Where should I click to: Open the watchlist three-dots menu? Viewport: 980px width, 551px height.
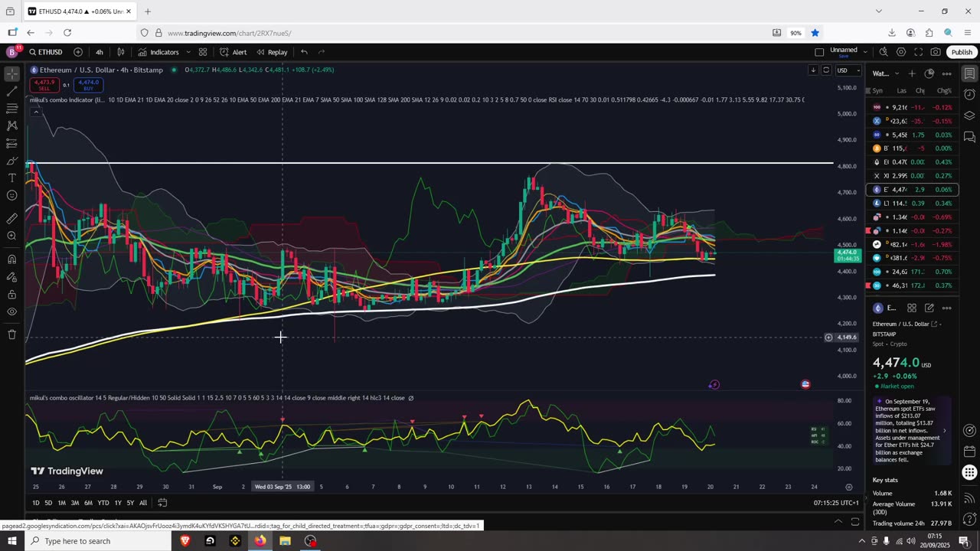click(947, 73)
